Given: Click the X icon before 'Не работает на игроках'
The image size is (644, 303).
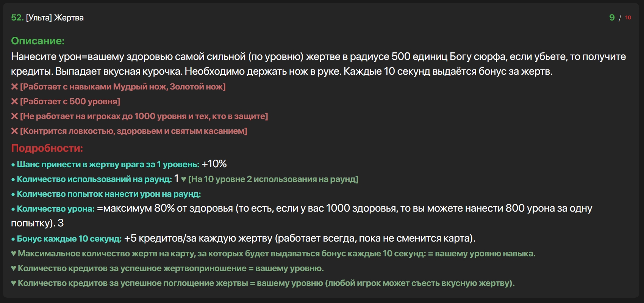Looking at the screenshot, I should pyautogui.click(x=15, y=116).
